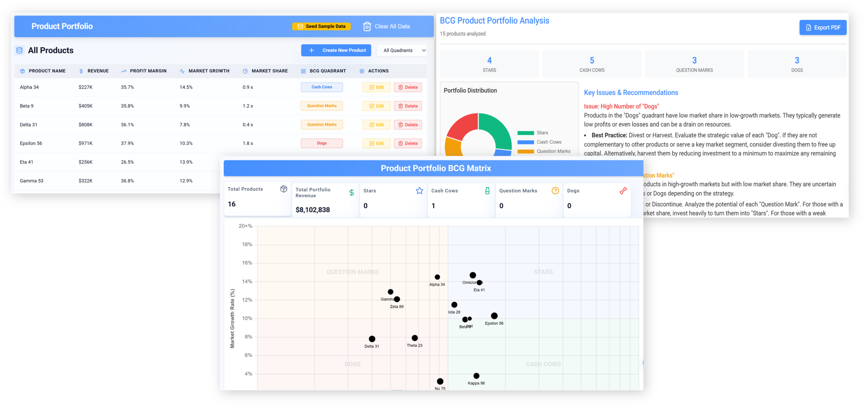Click the Market Growth pulse icon

coord(182,71)
